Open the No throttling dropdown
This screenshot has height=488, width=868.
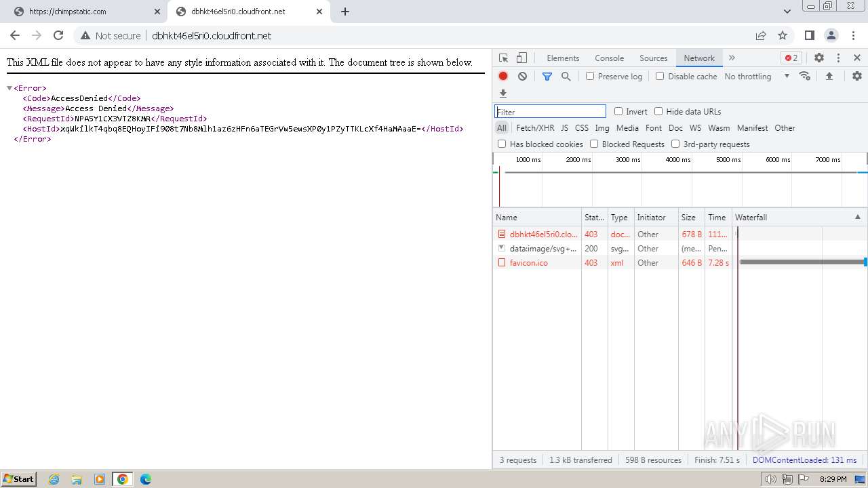click(x=757, y=77)
